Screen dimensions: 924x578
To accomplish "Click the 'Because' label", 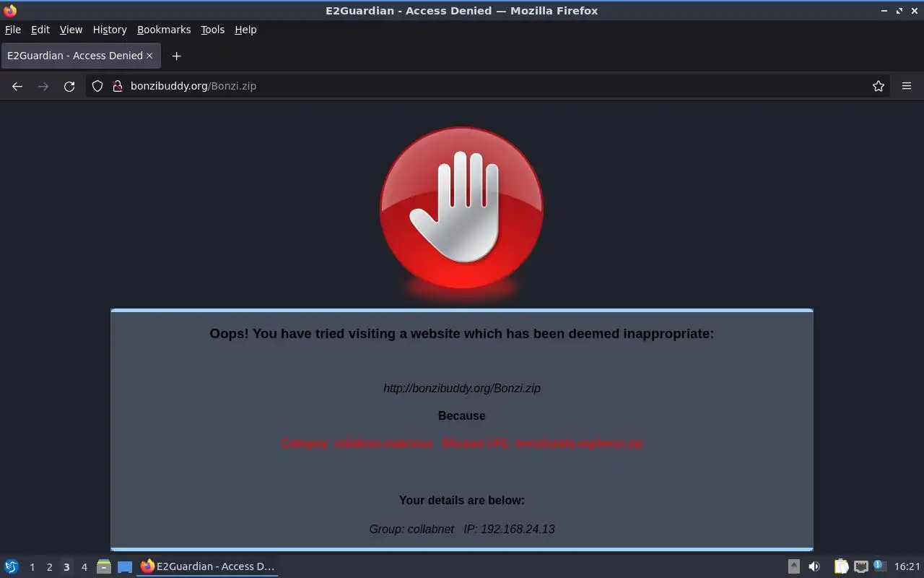I will (462, 416).
